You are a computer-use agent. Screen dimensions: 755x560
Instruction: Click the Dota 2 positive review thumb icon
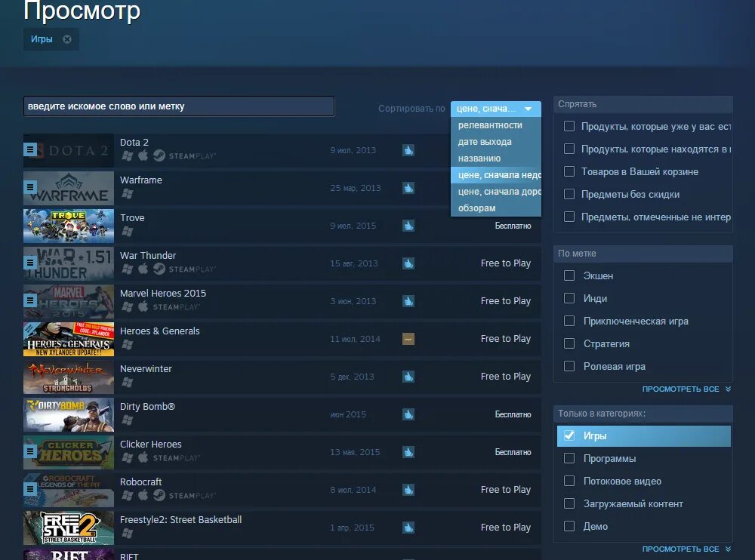[408, 150]
